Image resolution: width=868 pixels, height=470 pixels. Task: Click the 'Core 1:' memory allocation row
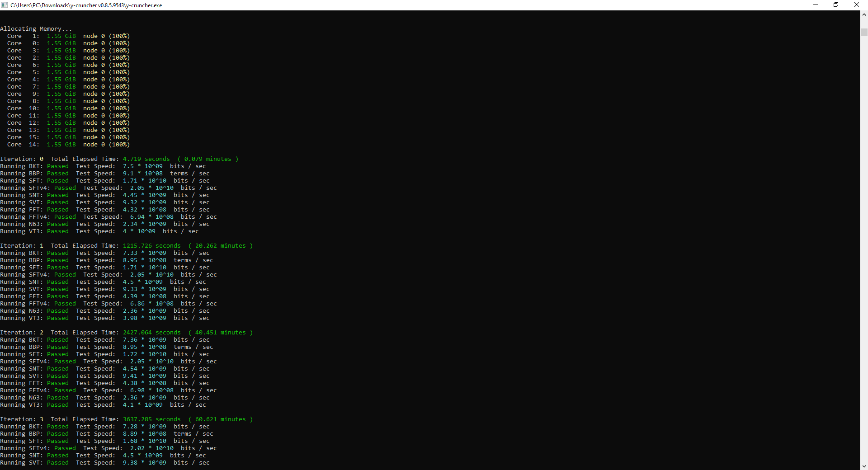pyautogui.click(x=69, y=36)
